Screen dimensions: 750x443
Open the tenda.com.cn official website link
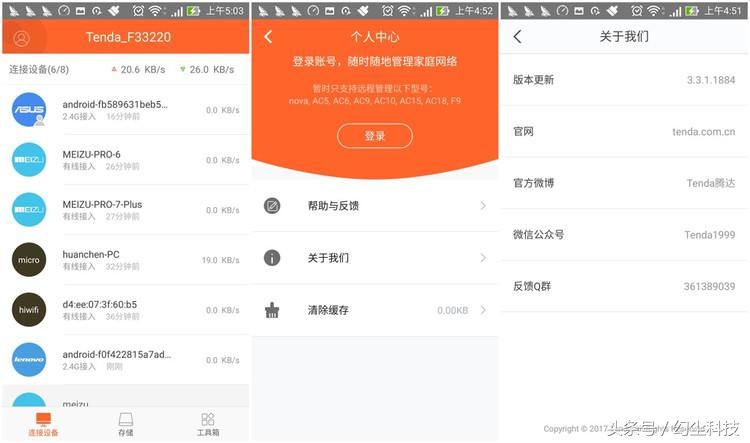click(703, 131)
